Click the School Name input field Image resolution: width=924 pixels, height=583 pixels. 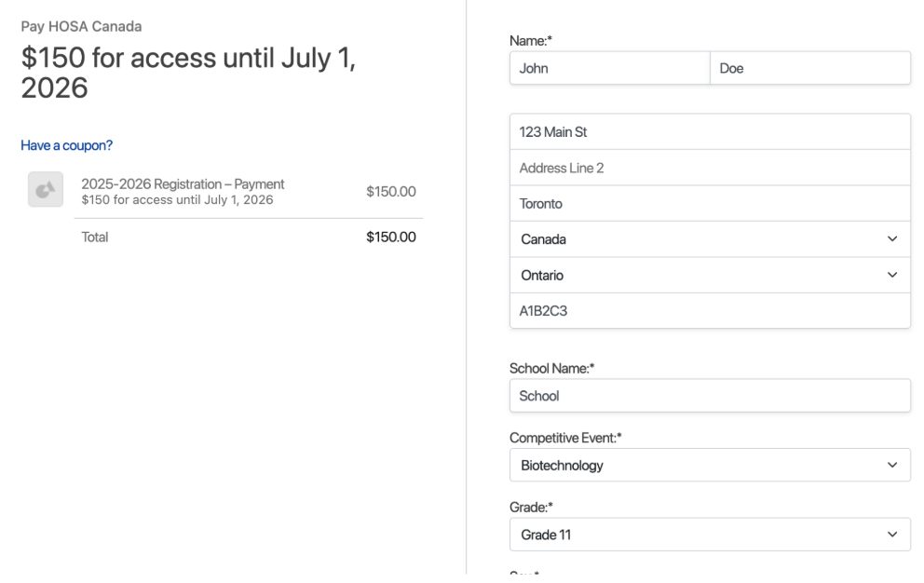pyautogui.click(x=710, y=396)
